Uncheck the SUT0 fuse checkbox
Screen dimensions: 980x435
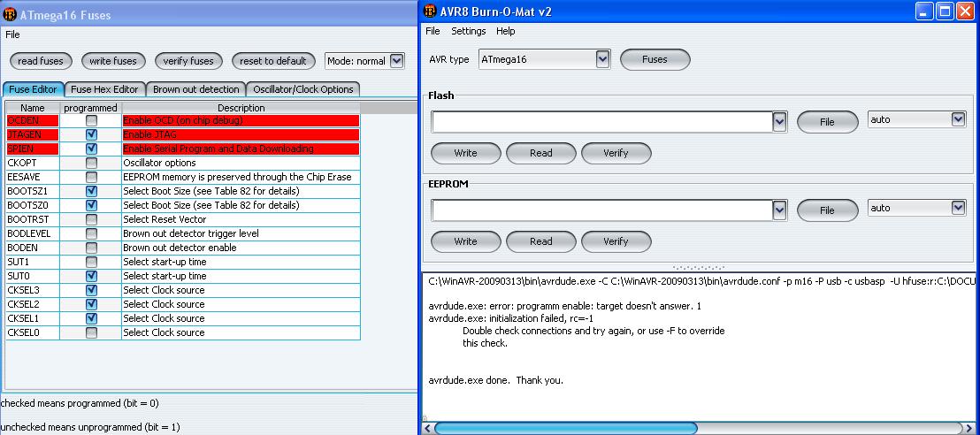tap(91, 276)
